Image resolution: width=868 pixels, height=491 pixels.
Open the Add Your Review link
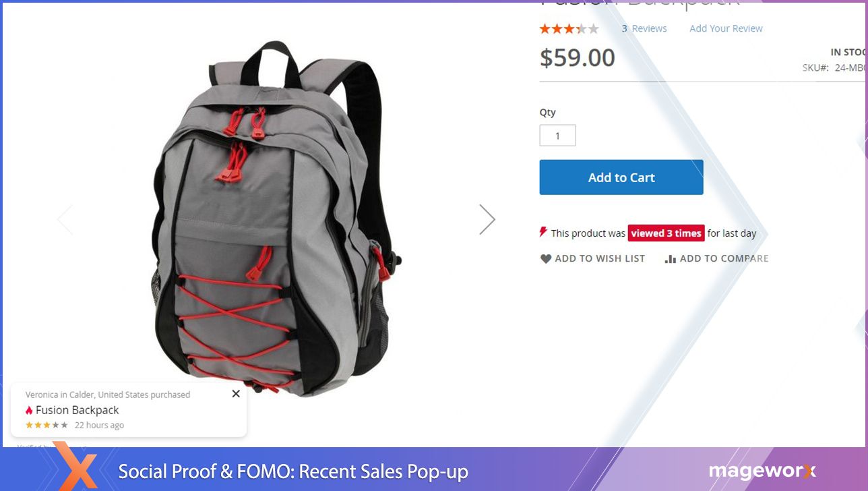click(726, 28)
